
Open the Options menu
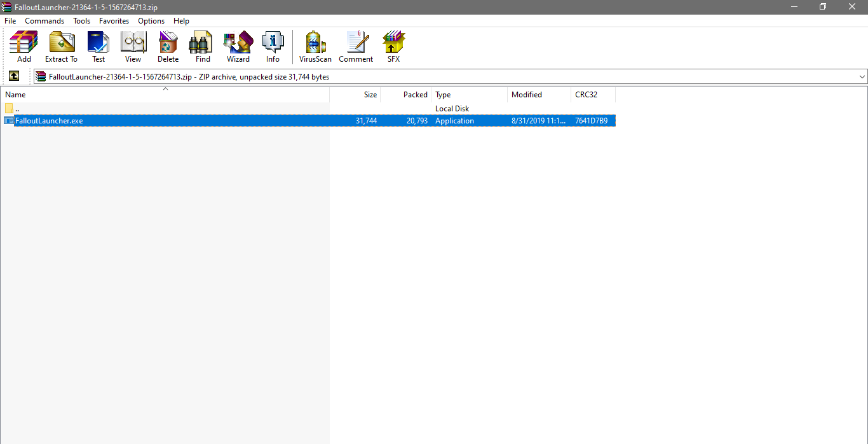(x=151, y=21)
